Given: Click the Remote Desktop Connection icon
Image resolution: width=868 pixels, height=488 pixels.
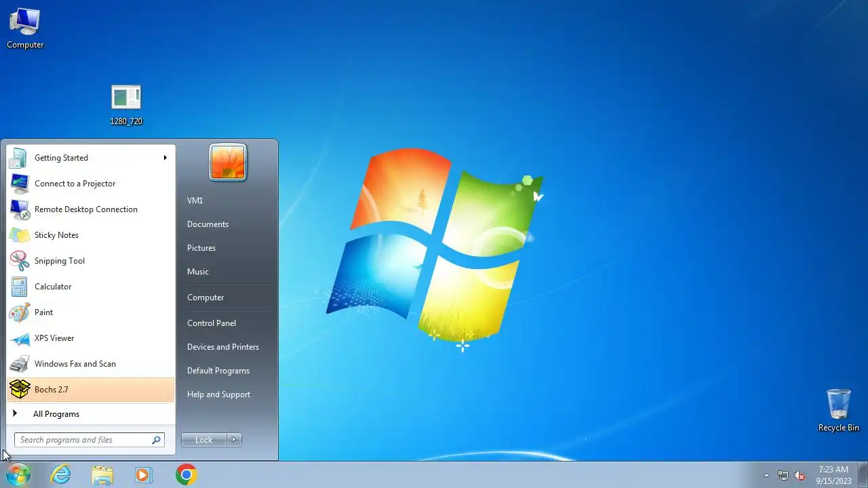Looking at the screenshot, I should click(x=19, y=209).
